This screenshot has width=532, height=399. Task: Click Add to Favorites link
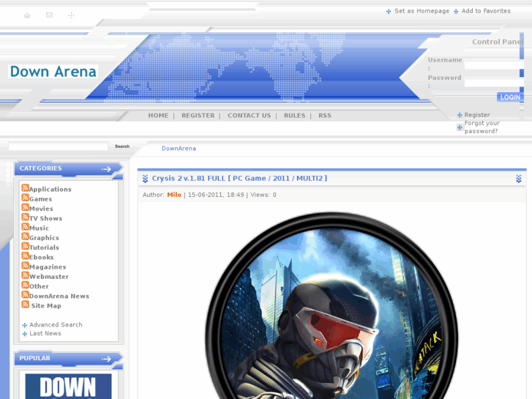click(x=486, y=11)
